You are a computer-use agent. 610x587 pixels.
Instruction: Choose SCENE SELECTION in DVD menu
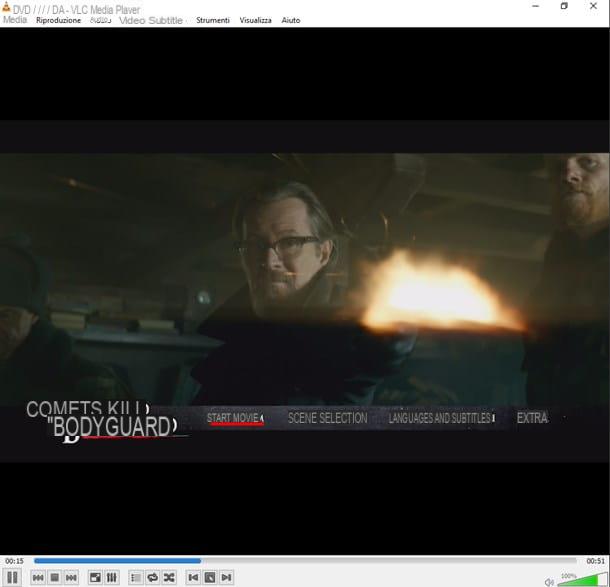pos(328,418)
